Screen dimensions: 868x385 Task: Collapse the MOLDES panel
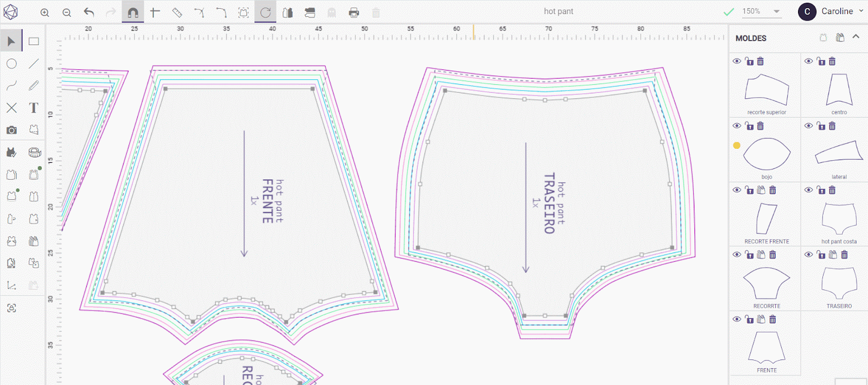[856, 37]
